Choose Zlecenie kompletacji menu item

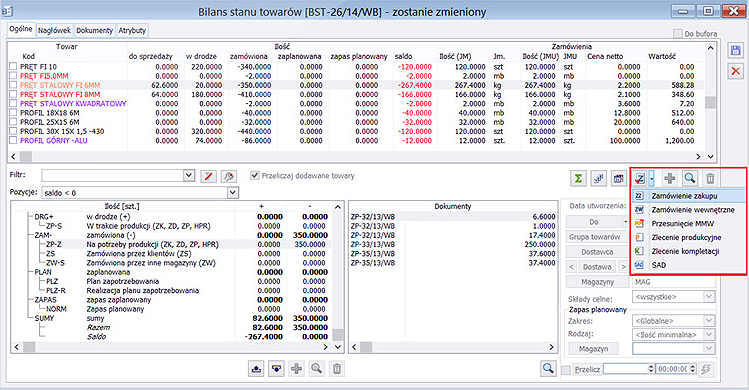pyautogui.click(x=688, y=251)
